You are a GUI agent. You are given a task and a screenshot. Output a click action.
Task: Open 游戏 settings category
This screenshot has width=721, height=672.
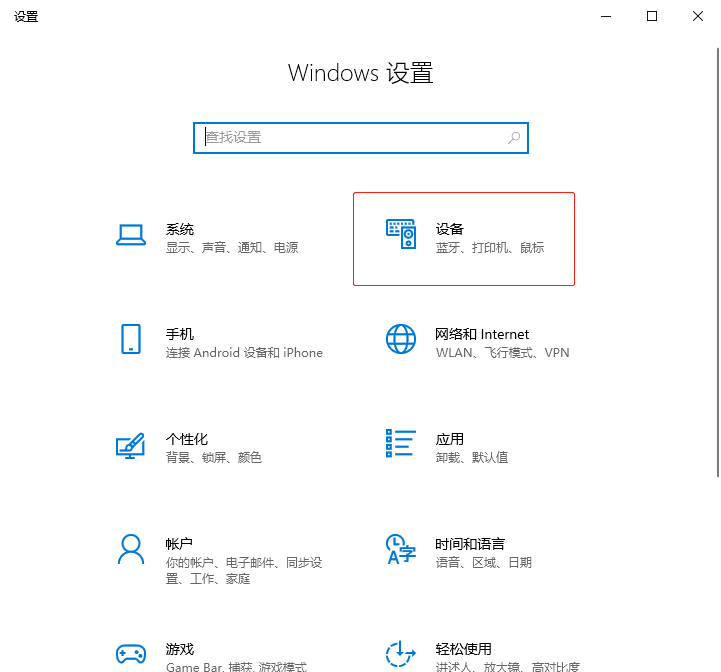[x=180, y=649]
